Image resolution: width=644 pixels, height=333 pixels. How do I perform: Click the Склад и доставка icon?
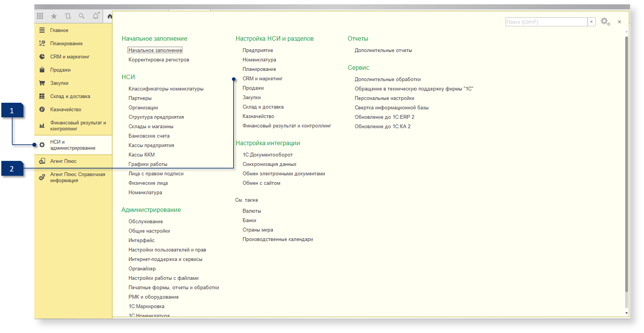click(42, 96)
